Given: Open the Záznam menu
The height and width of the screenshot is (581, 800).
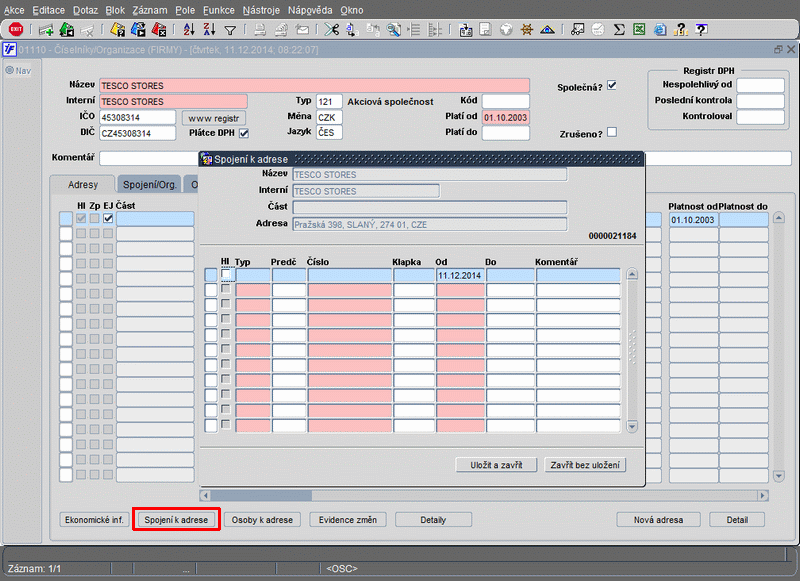Looking at the screenshot, I should pyautogui.click(x=150, y=10).
